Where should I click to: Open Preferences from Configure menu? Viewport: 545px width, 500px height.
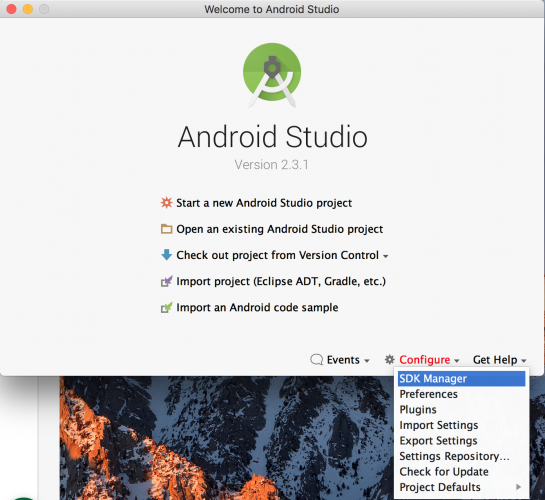pyautogui.click(x=461, y=394)
